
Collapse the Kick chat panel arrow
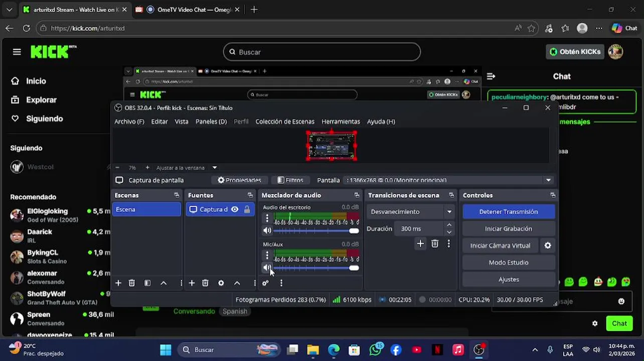(491, 76)
